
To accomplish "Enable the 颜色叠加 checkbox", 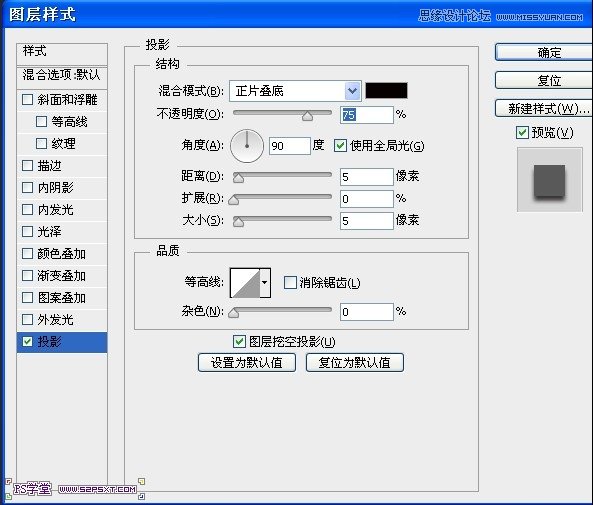I will pyautogui.click(x=28, y=253).
